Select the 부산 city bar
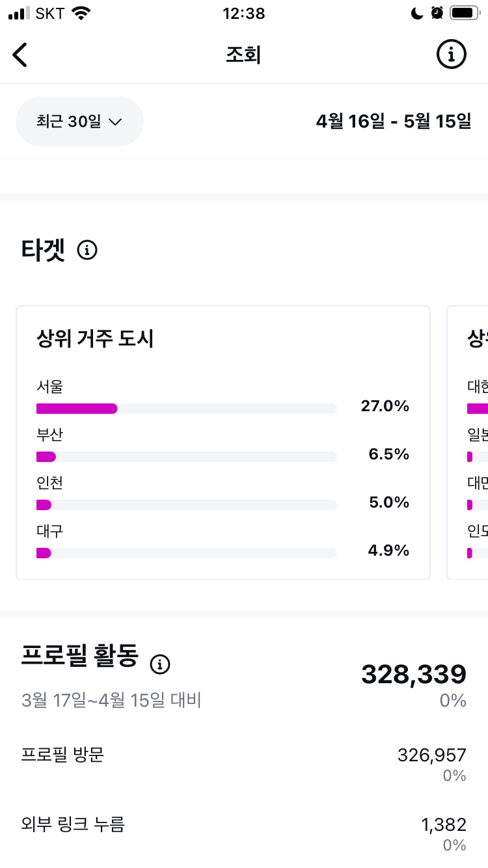This screenshot has width=488, height=868. 187,457
